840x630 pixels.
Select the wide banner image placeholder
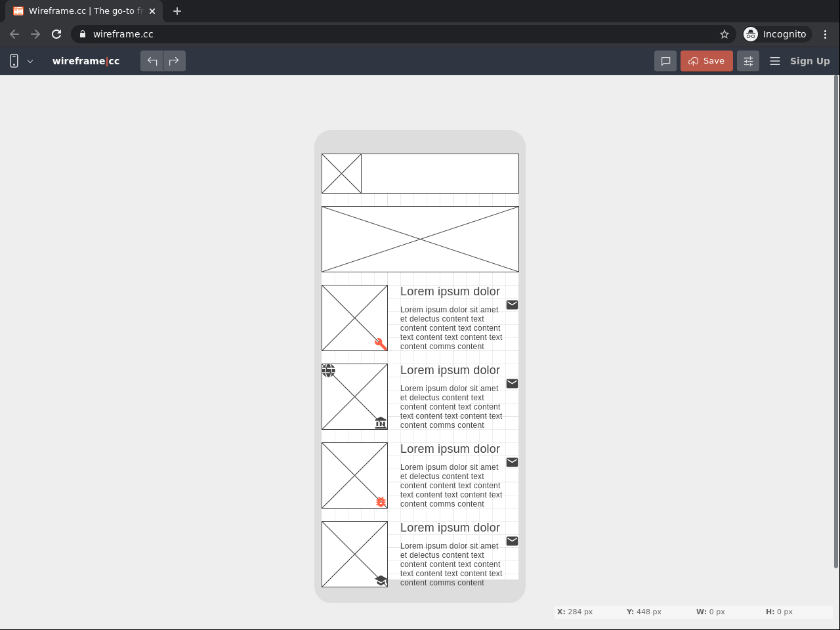tap(420, 239)
